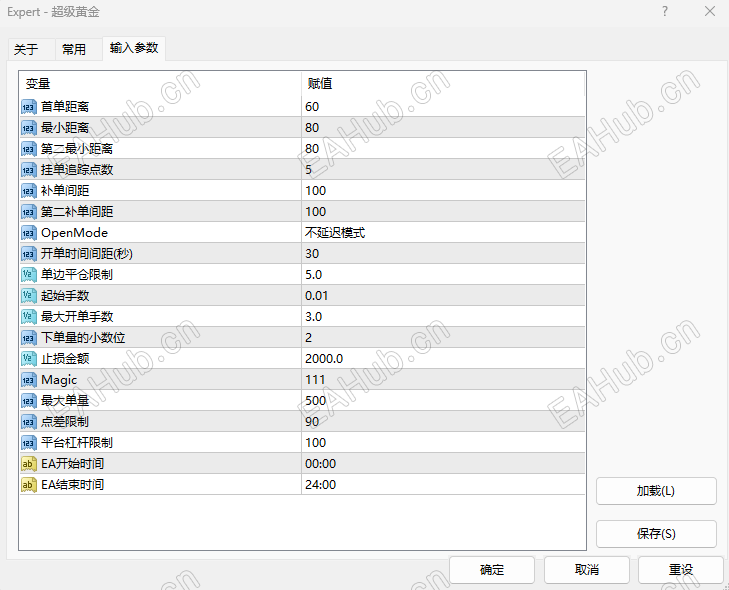Click the 加载(L) button
Viewport: 729px width, 590px height.
656,491
